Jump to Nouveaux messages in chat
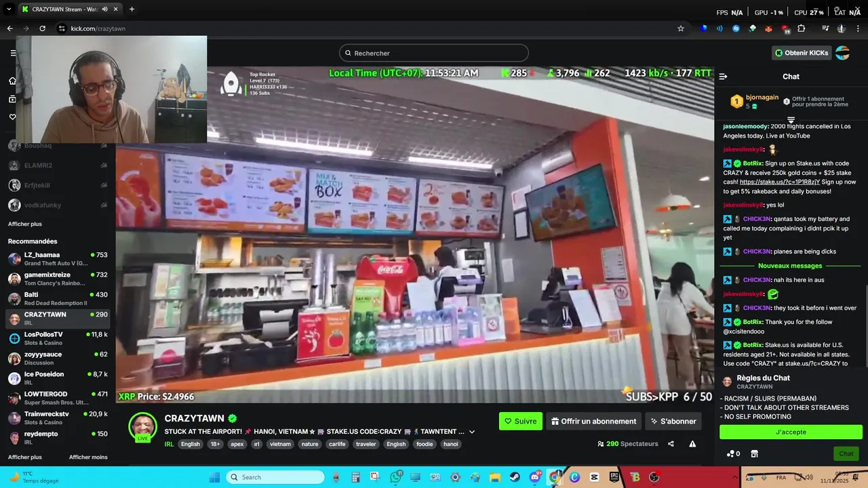The width and height of the screenshot is (868, 488). pos(790,266)
